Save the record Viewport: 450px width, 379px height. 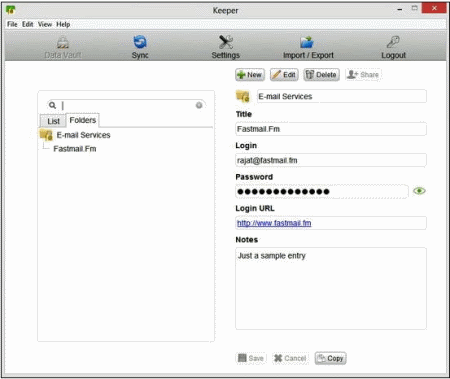[251, 358]
